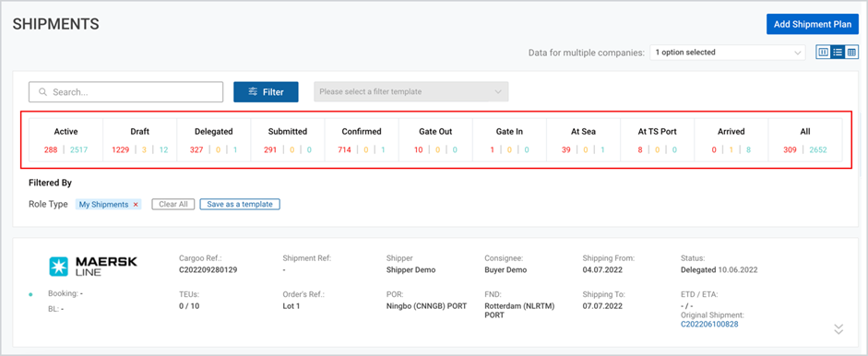Click the SHIPMENTS page heading
The image size is (868, 356).
point(56,24)
